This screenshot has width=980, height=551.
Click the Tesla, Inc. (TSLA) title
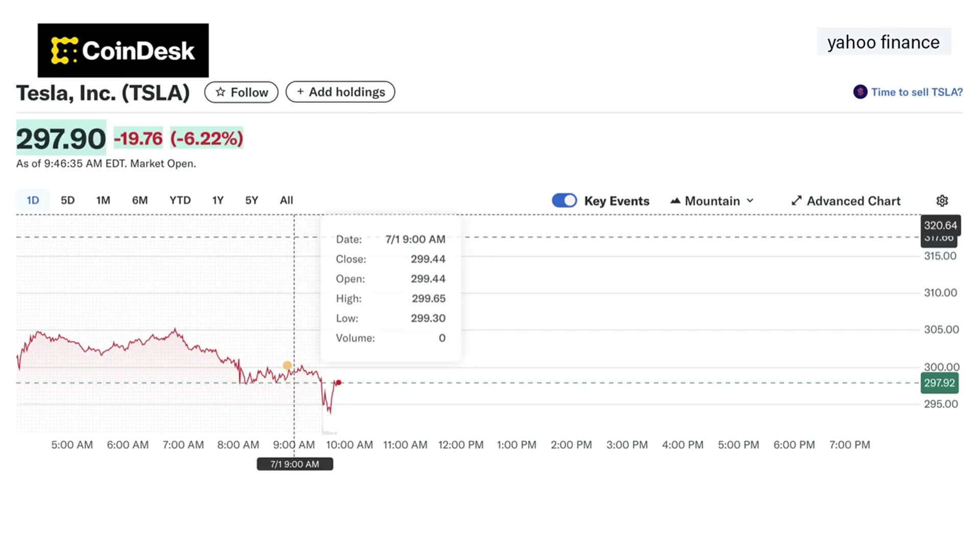(103, 93)
